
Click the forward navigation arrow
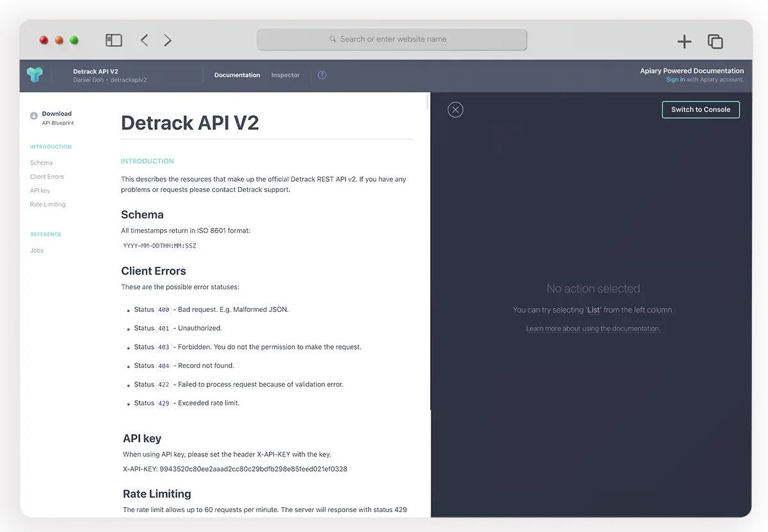tap(167, 40)
